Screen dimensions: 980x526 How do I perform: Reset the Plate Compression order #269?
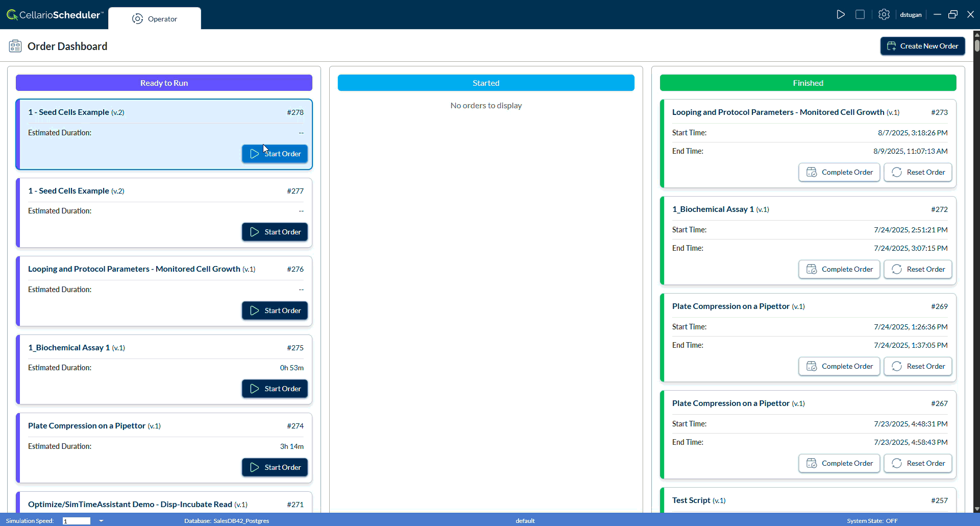point(918,366)
